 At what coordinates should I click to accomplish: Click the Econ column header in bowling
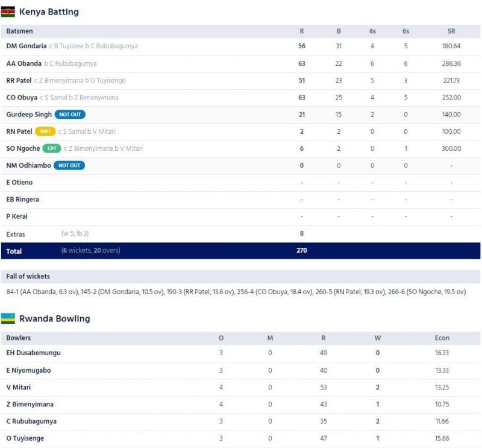pos(442,338)
